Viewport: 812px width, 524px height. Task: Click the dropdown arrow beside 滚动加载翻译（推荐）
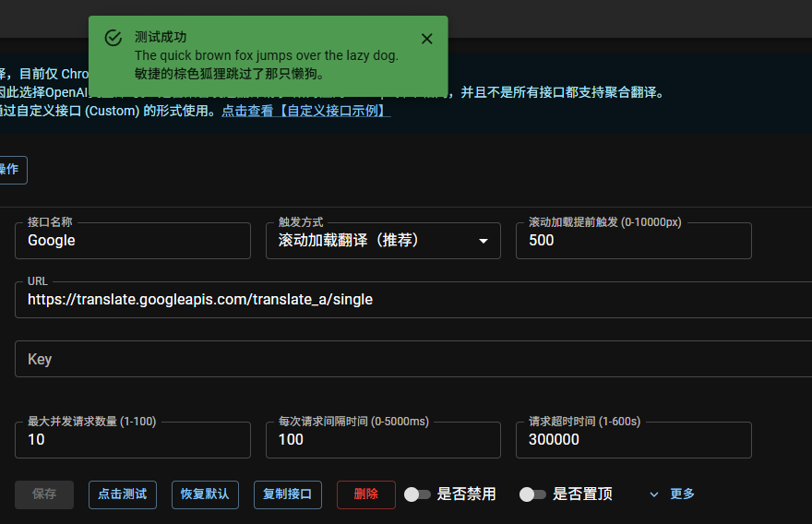[484, 242]
